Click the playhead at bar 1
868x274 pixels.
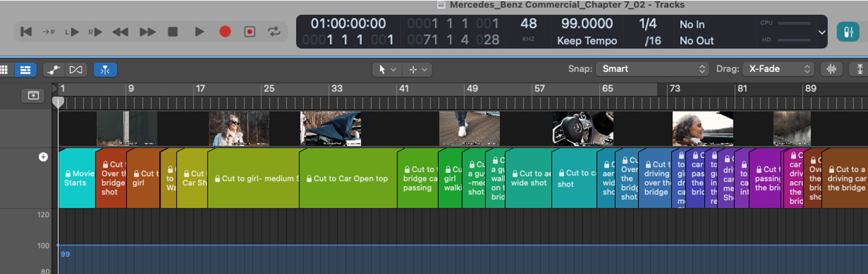(58, 102)
